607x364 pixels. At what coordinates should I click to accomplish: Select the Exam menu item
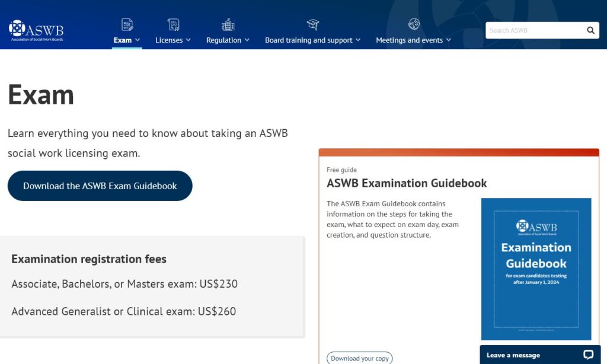(x=123, y=40)
